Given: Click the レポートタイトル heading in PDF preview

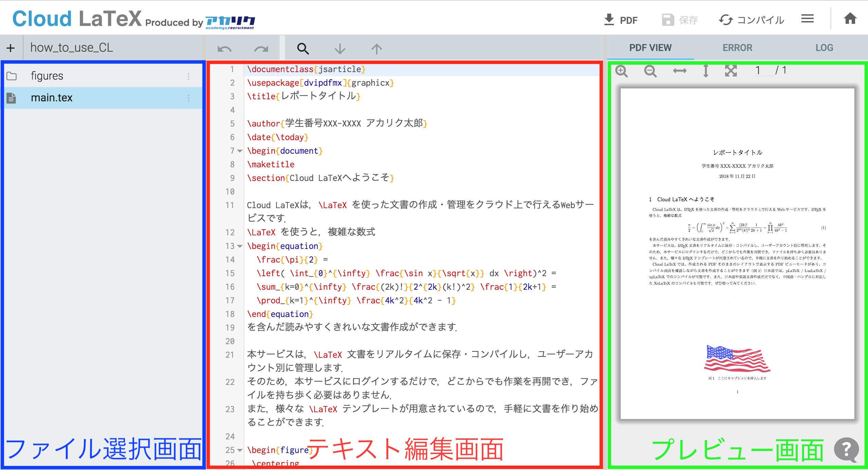Looking at the screenshot, I should [738, 153].
